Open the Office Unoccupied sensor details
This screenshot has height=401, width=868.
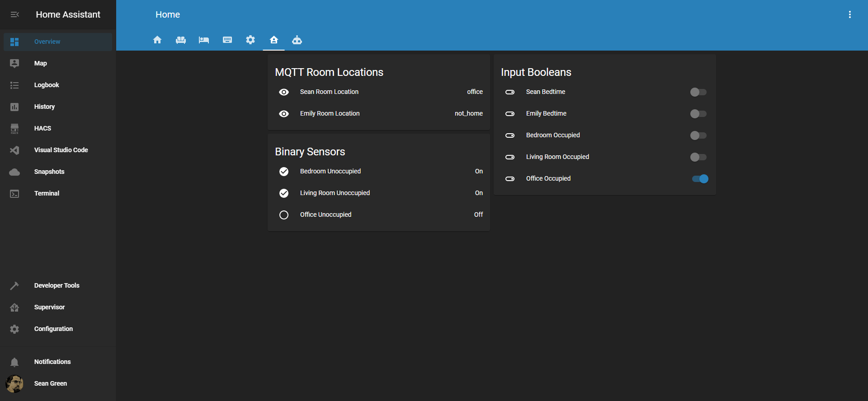(x=379, y=215)
